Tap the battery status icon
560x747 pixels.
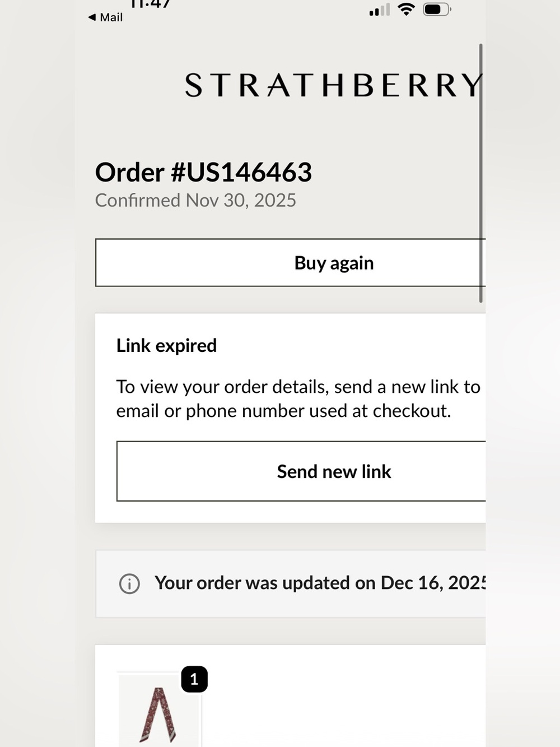tap(437, 10)
